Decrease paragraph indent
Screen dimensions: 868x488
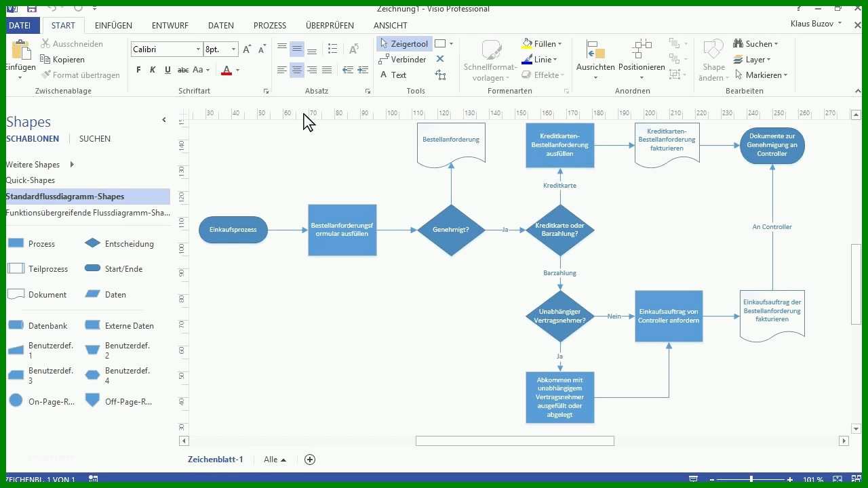[348, 70]
